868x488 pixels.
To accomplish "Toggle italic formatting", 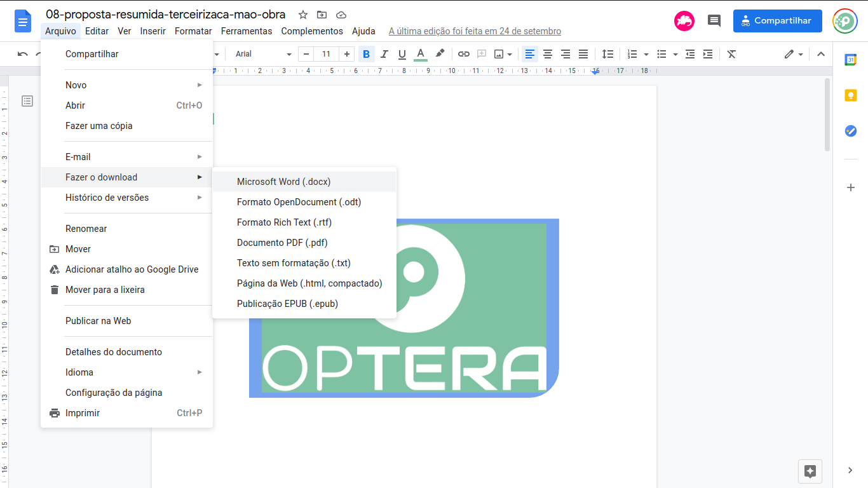I will point(384,54).
